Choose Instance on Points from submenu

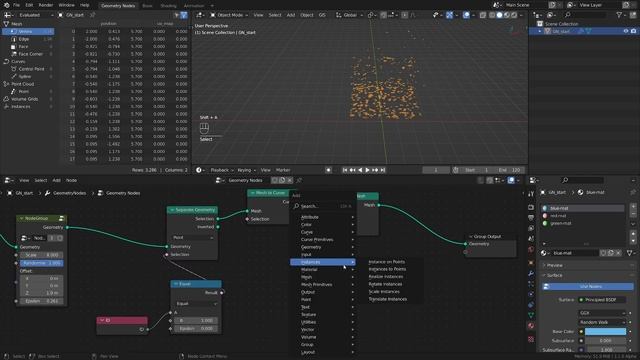[x=387, y=262]
